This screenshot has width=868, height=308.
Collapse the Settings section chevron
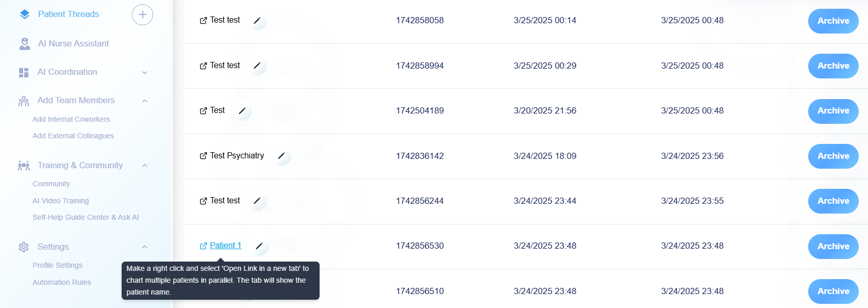pos(145,247)
